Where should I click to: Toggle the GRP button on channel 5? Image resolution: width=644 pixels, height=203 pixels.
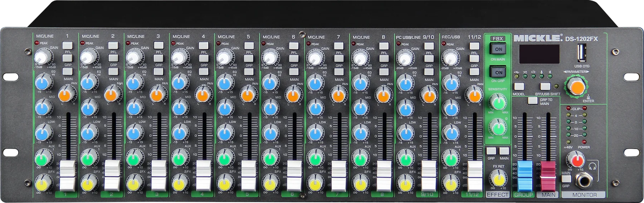(x=249, y=59)
